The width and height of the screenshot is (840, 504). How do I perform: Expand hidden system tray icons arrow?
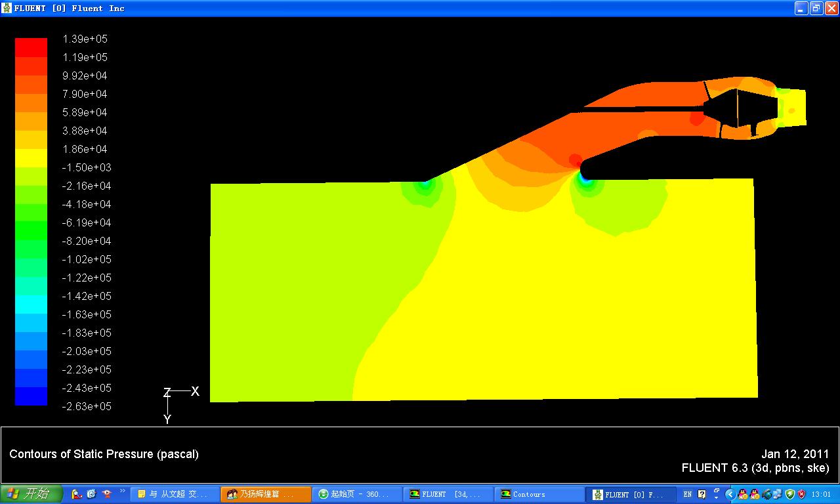[730, 494]
